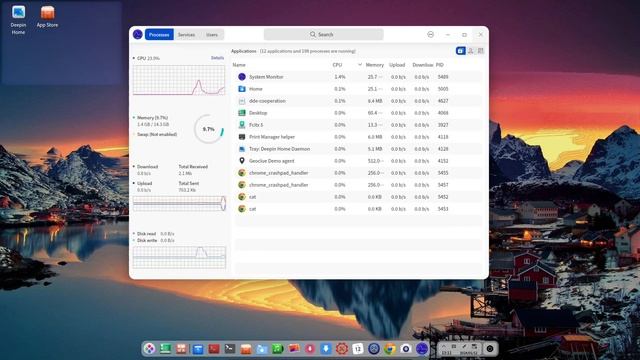Open the file manager folder dock icon
This screenshot has height=360, width=640.
(x=262, y=349)
